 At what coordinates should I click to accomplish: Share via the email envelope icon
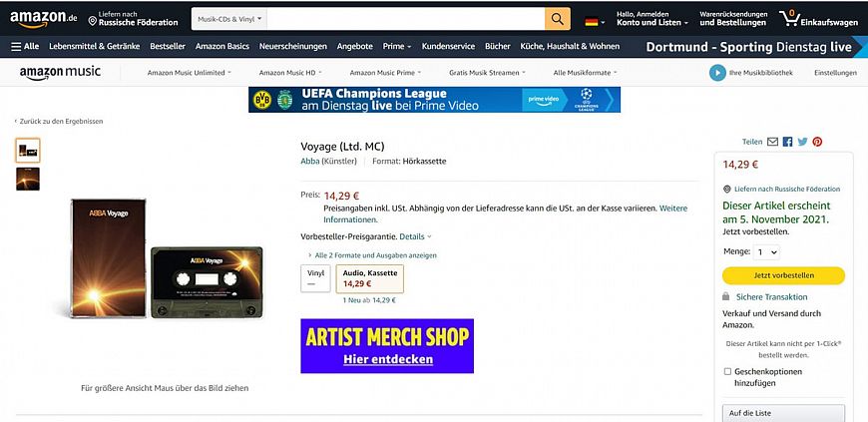tap(773, 142)
